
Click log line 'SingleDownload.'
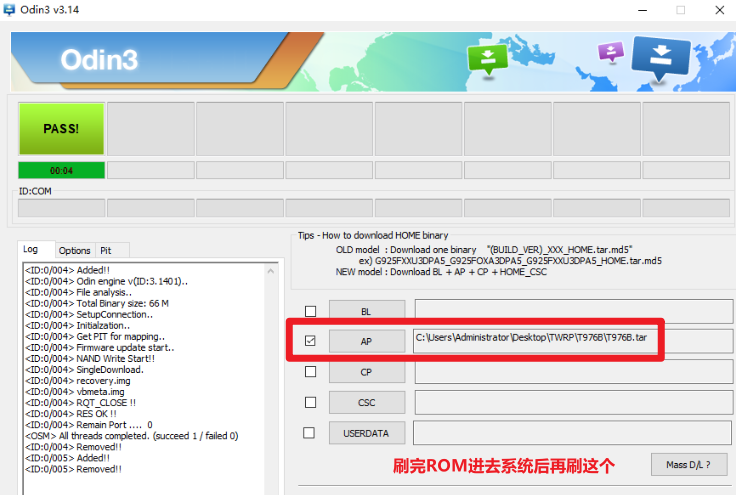(x=84, y=370)
